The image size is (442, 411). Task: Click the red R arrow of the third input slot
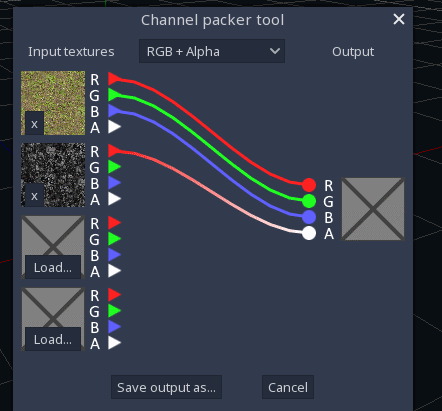[x=114, y=223]
